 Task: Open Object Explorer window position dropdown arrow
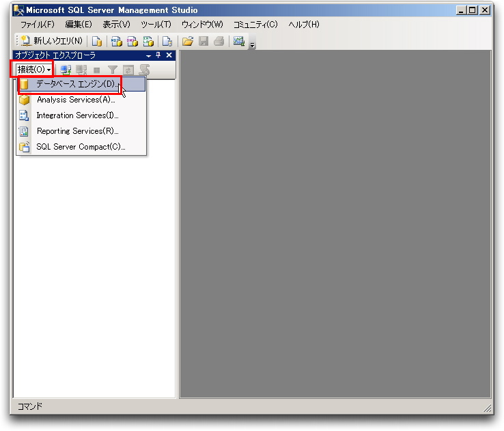148,55
